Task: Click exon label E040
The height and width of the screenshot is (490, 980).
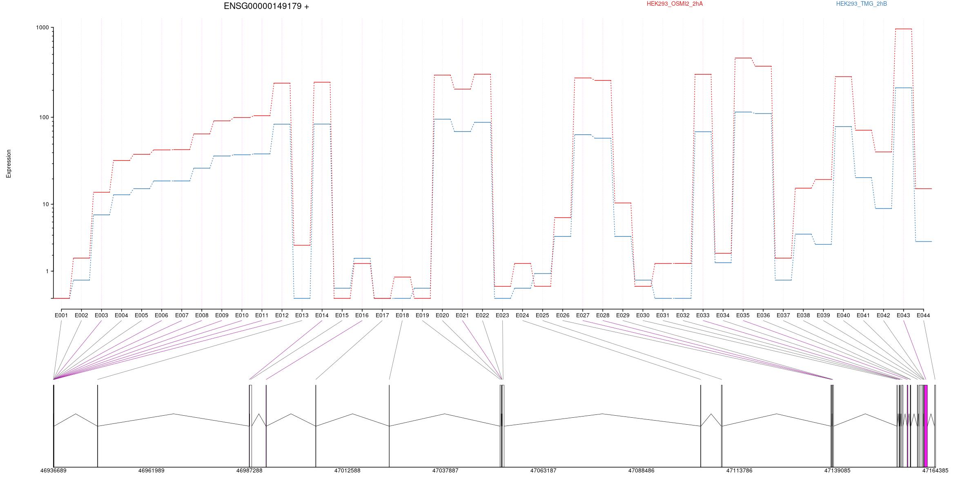Action: point(843,315)
